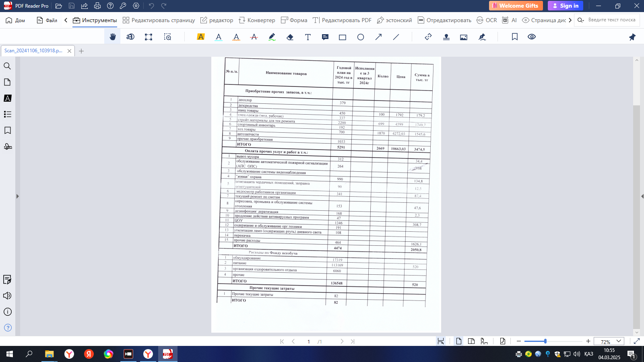Screen dimensions: 644x362
Task: Toggle annotation visibility eye icon
Action: 532,37
